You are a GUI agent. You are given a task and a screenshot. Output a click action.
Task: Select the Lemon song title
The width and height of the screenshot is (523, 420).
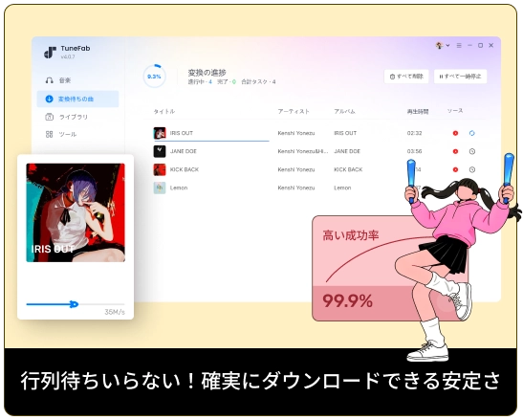179,188
